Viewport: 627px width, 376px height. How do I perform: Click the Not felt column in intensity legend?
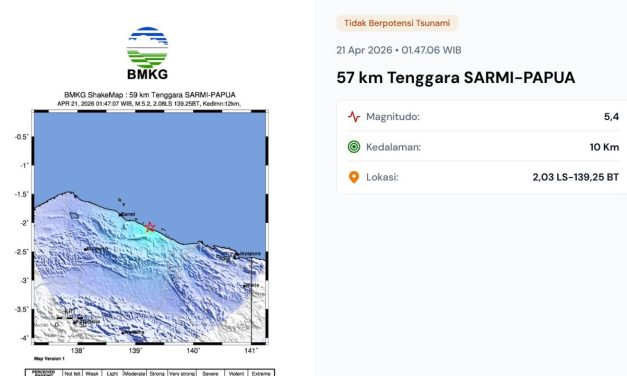click(x=72, y=373)
